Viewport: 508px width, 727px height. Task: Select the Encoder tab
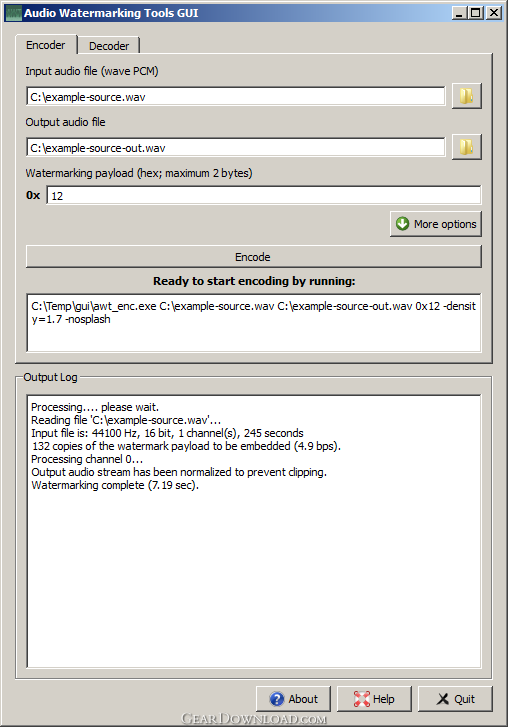45,45
